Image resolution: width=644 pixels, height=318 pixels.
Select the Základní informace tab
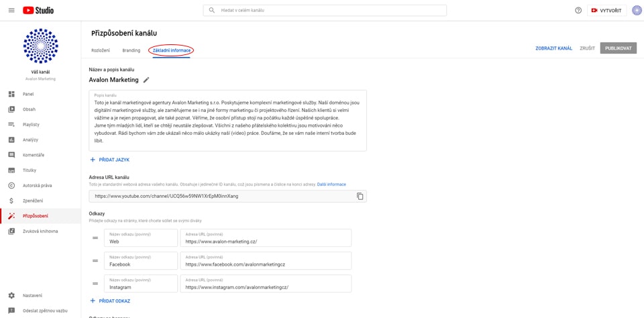(x=171, y=50)
